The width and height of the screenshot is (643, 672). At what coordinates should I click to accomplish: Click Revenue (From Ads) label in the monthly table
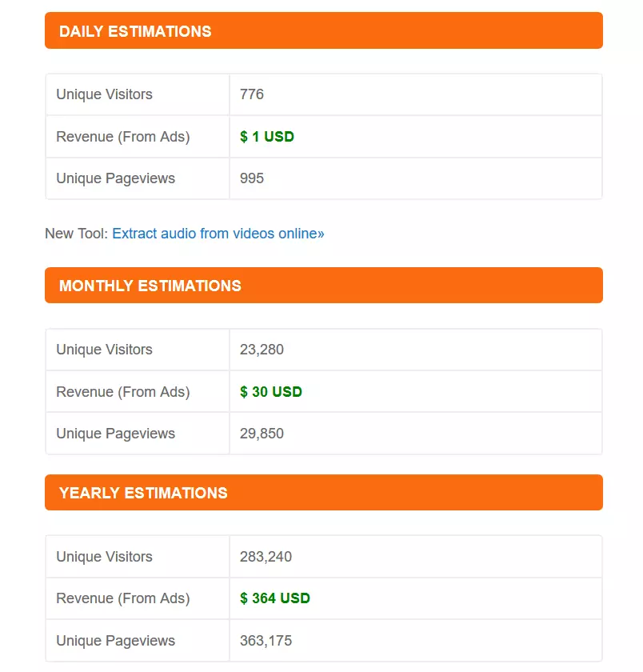tap(123, 392)
